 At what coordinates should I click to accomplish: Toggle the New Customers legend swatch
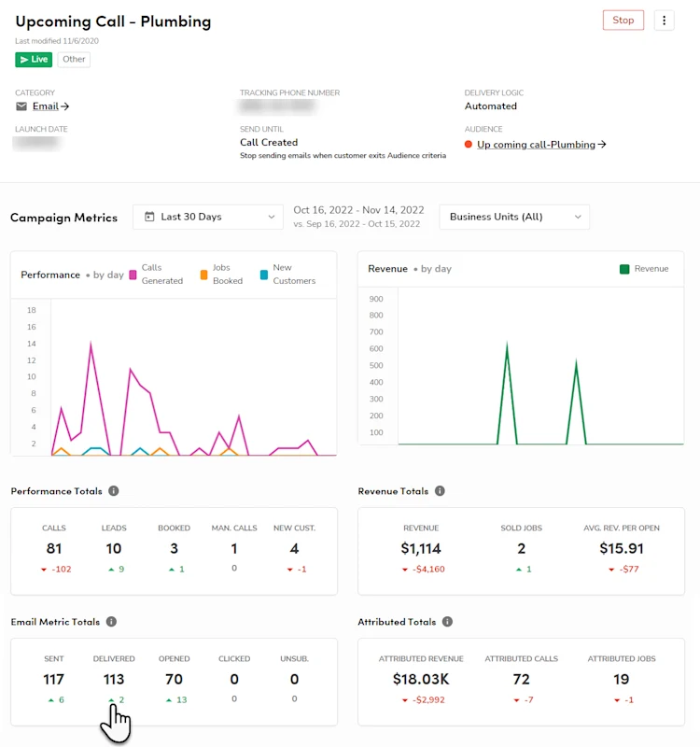click(x=264, y=275)
